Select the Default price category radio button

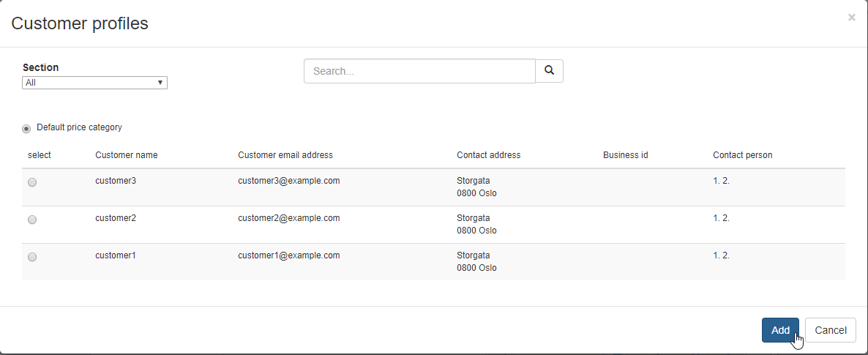point(27,128)
